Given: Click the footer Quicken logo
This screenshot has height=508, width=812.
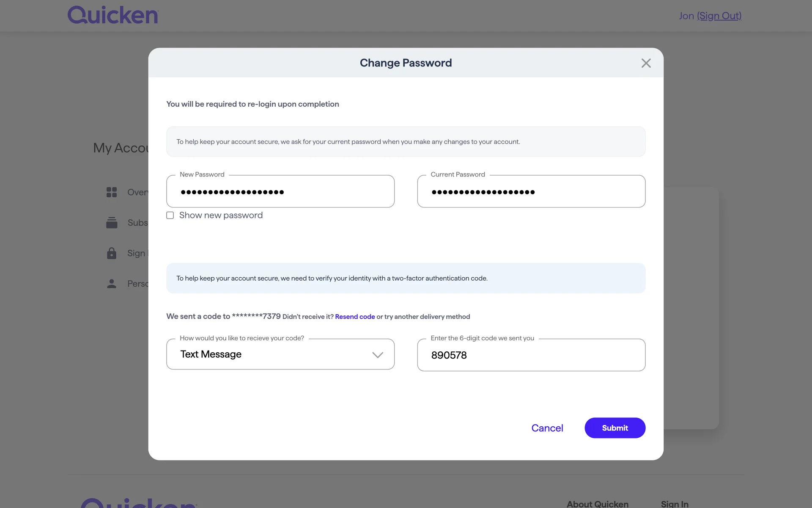Looking at the screenshot, I should pyautogui.click(x=139, y=503).
